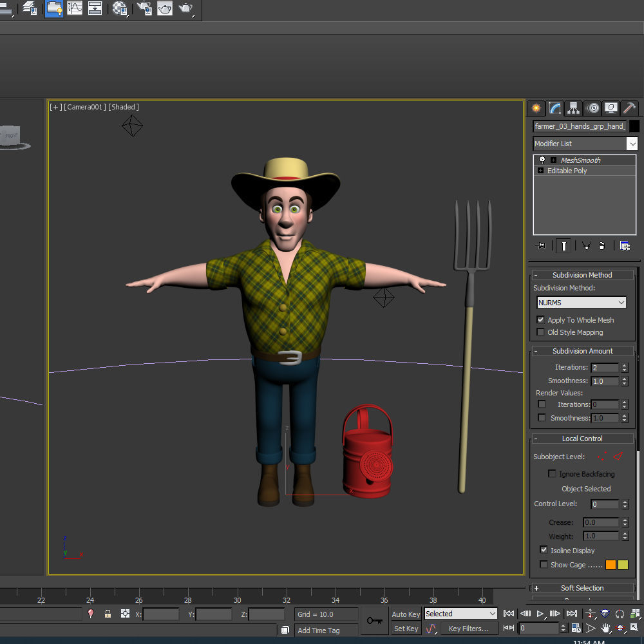Collapse the Local Control rollout
This screenshot has width=644, height=644.
582,439
